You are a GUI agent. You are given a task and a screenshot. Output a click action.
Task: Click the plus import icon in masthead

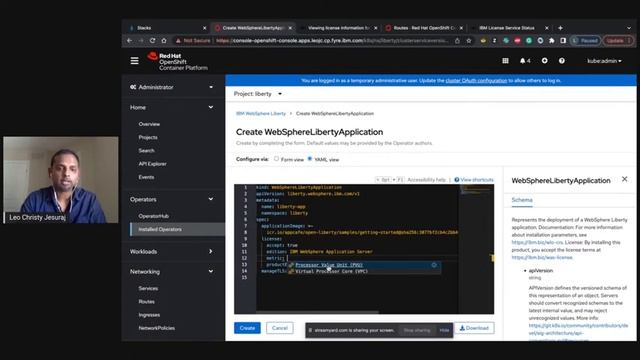[544, 61]
